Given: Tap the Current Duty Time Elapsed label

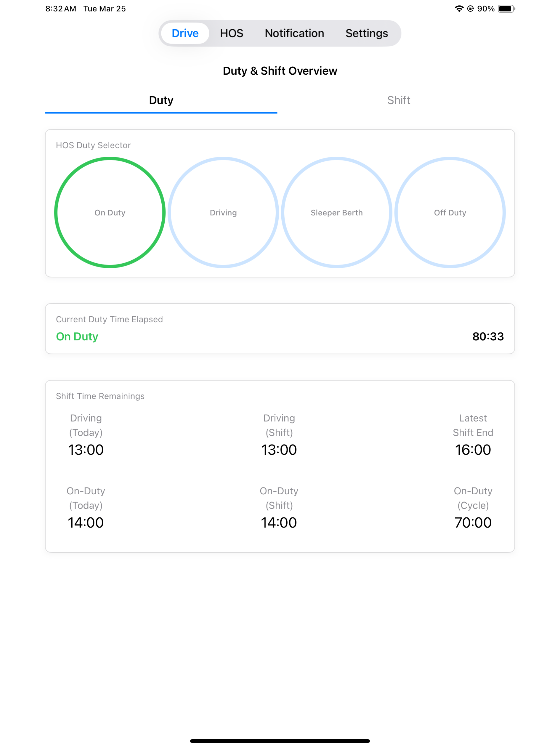Looking at the screenshot, I should point(109,319).
